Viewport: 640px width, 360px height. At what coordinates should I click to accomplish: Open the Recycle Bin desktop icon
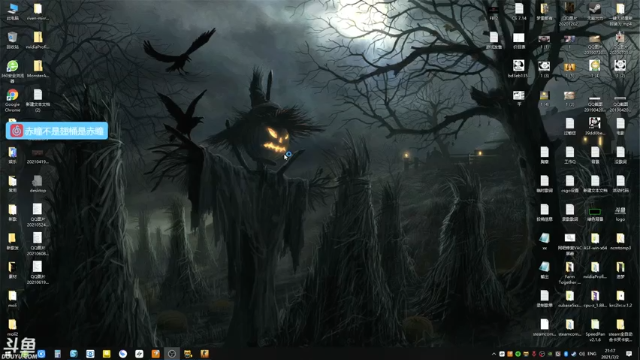tap(13, 40)
